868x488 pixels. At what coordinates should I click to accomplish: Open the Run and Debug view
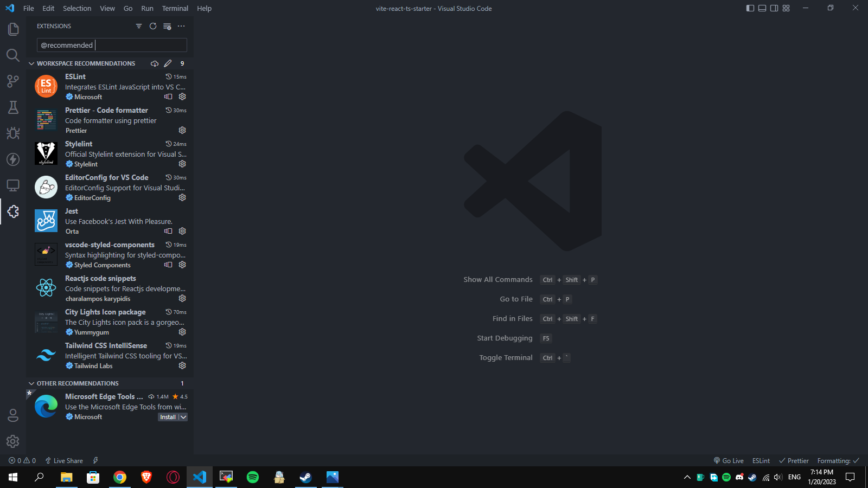13,133
